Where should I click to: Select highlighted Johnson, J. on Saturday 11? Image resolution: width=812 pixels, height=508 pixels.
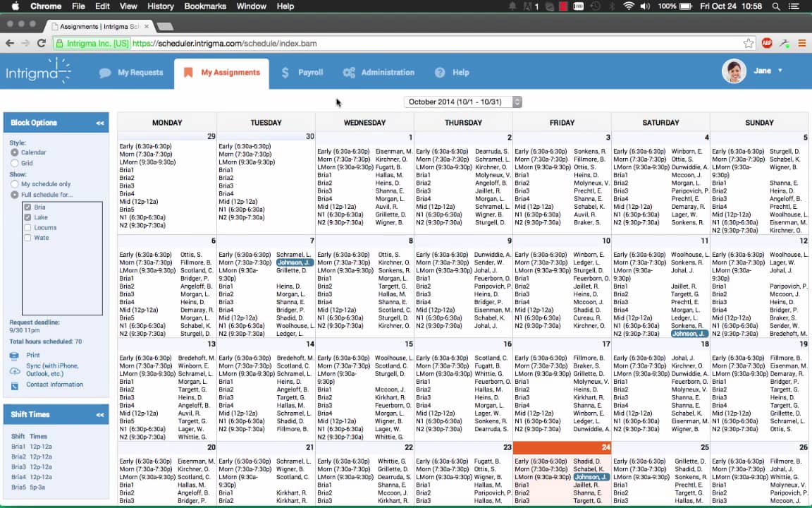pyautogui.click(x=688, y=334)
